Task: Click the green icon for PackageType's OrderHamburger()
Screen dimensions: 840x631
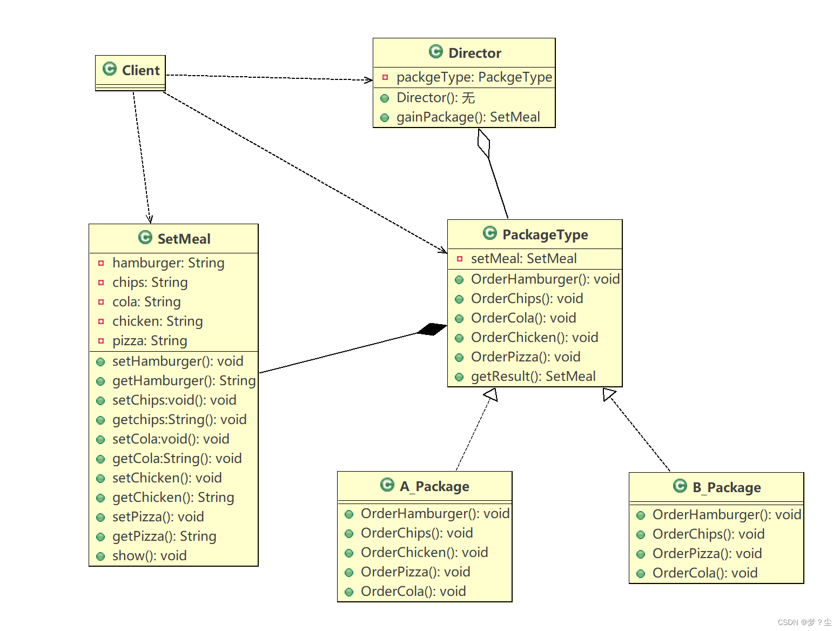Action: [459, 280]
